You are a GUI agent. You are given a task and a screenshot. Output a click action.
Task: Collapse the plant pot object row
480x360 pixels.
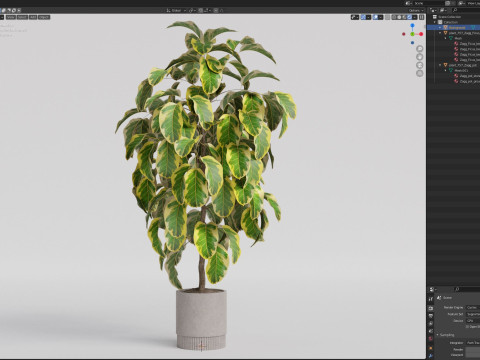(x=440, y=65)
